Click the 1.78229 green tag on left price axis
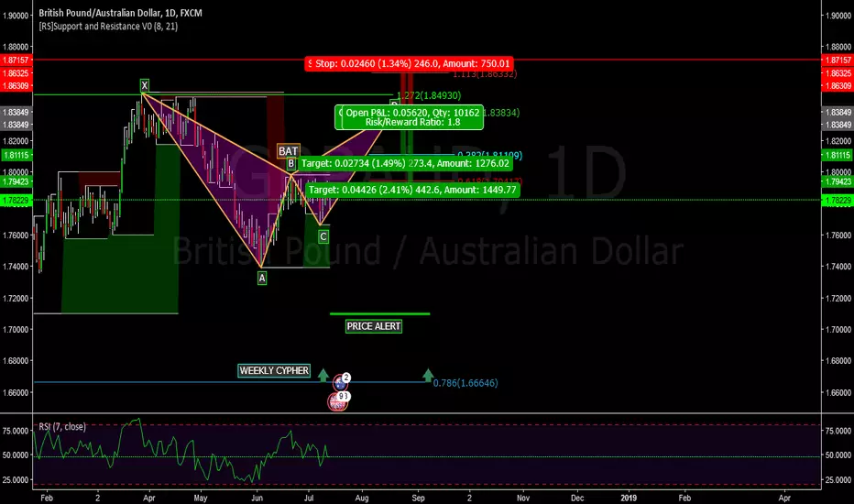 tap(16, 201)
